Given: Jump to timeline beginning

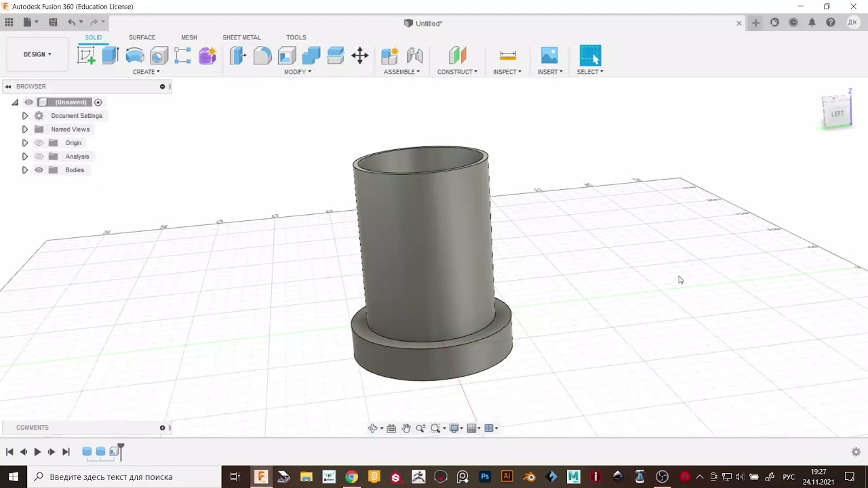Looking at the screenshot, I should click(9, 451).
